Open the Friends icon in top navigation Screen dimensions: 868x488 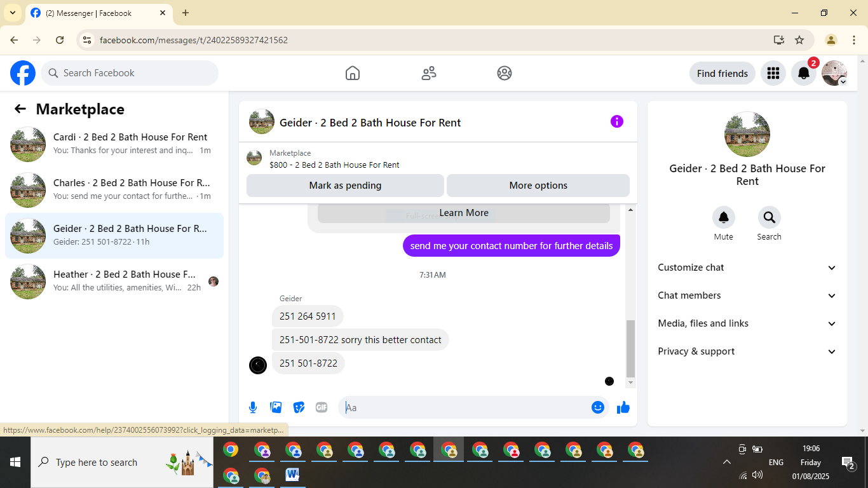point(429,73)
